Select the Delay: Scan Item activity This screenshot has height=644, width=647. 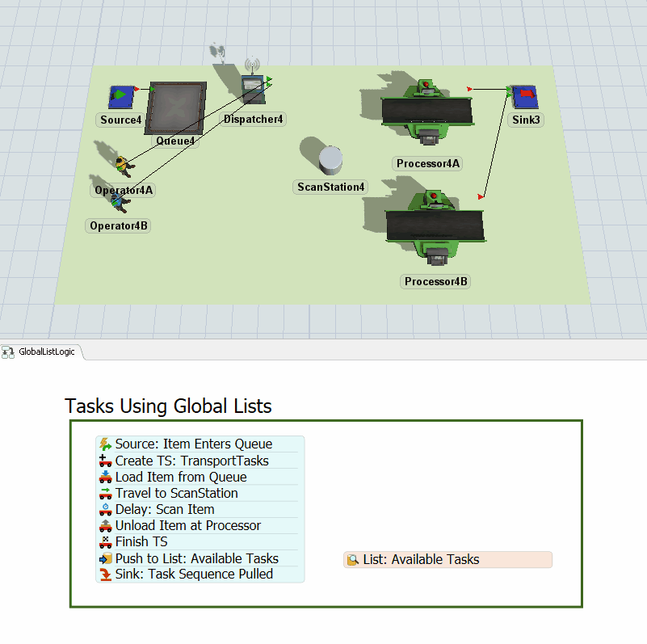point(165,509)
